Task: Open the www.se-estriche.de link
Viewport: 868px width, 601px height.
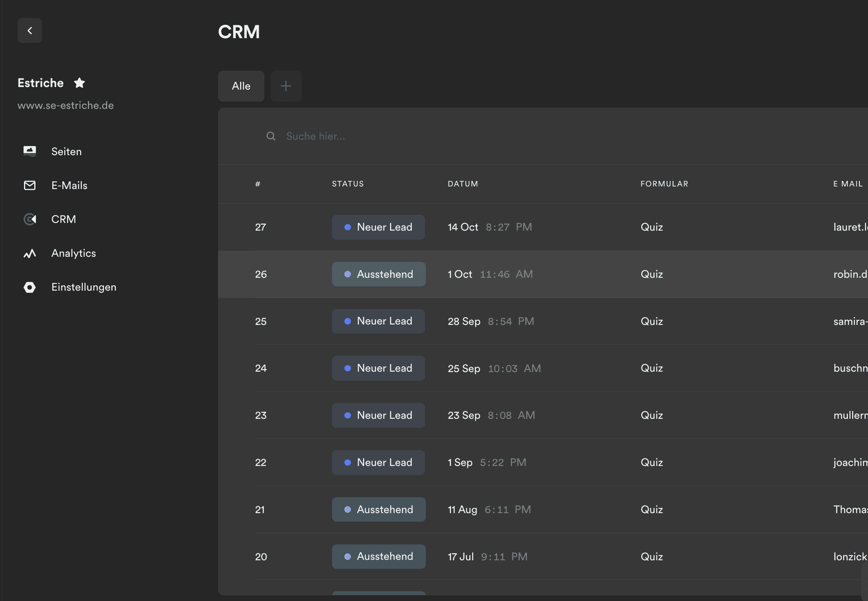Action: tap(66, 105)
